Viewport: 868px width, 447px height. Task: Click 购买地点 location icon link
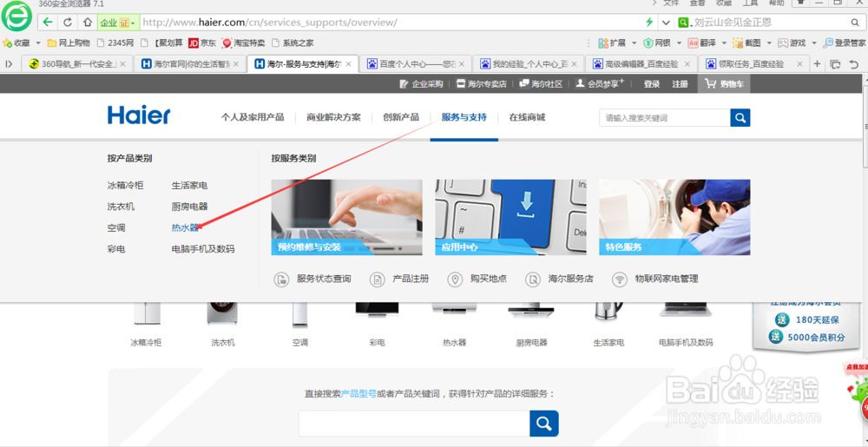coord(477,279)
